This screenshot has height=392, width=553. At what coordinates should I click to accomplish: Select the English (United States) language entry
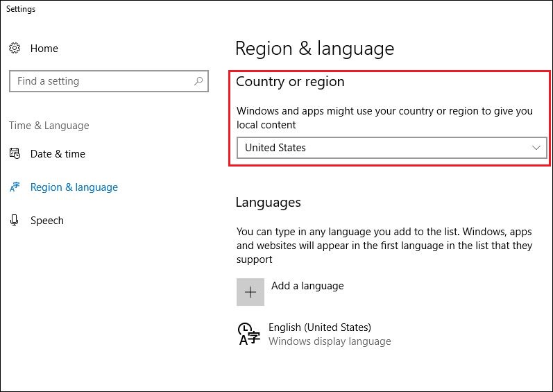314,334
